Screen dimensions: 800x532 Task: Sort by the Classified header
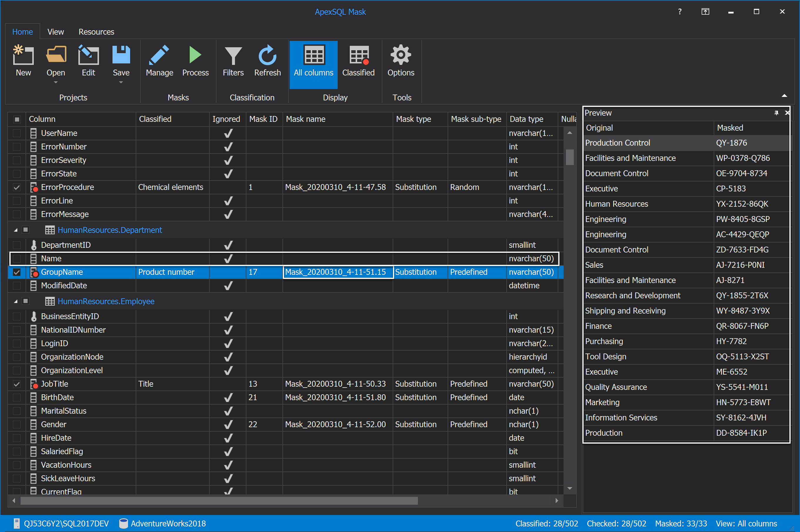click(x=172, y=119)
